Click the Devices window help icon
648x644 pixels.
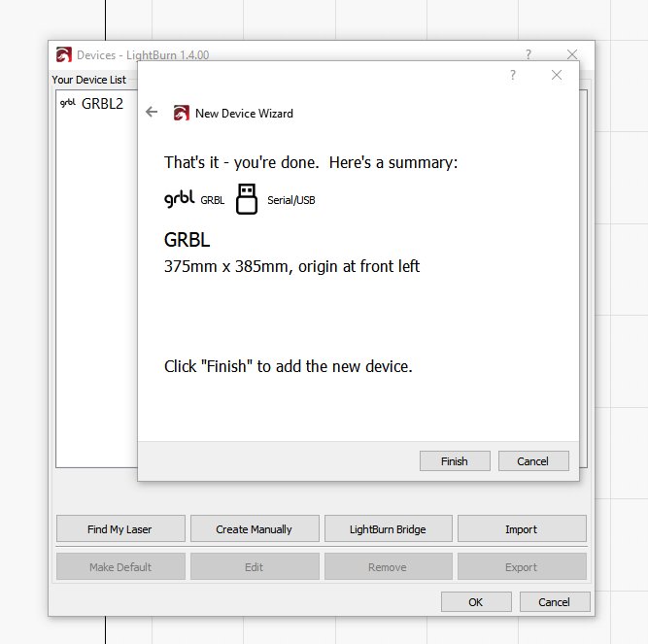[x=529, y=54]
